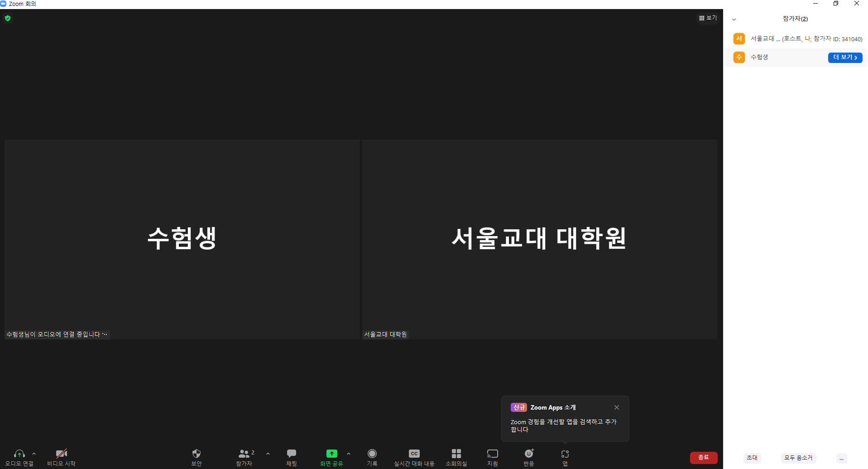
Task: Click the 참가자 participants icon
Action: pos(244,457)
